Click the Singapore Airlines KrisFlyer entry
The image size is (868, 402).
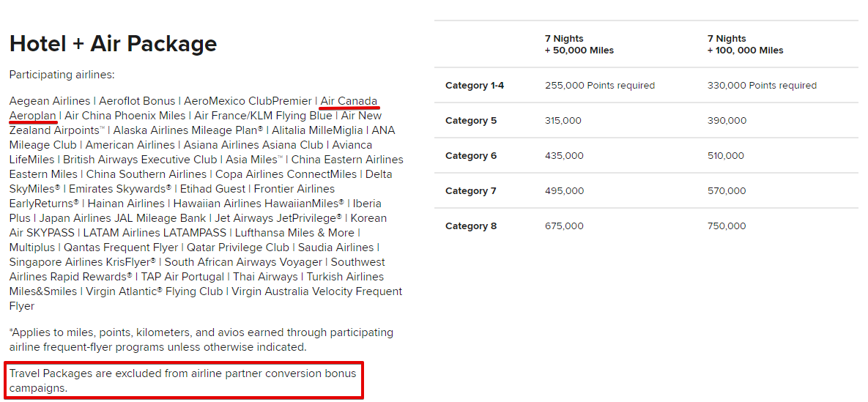click(83, 262)
